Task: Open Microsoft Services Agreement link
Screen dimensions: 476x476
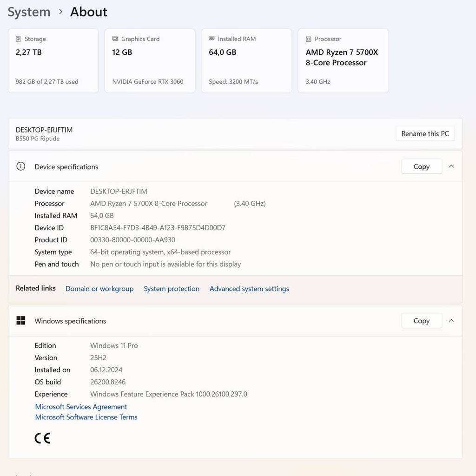Action: coord(81,407)
